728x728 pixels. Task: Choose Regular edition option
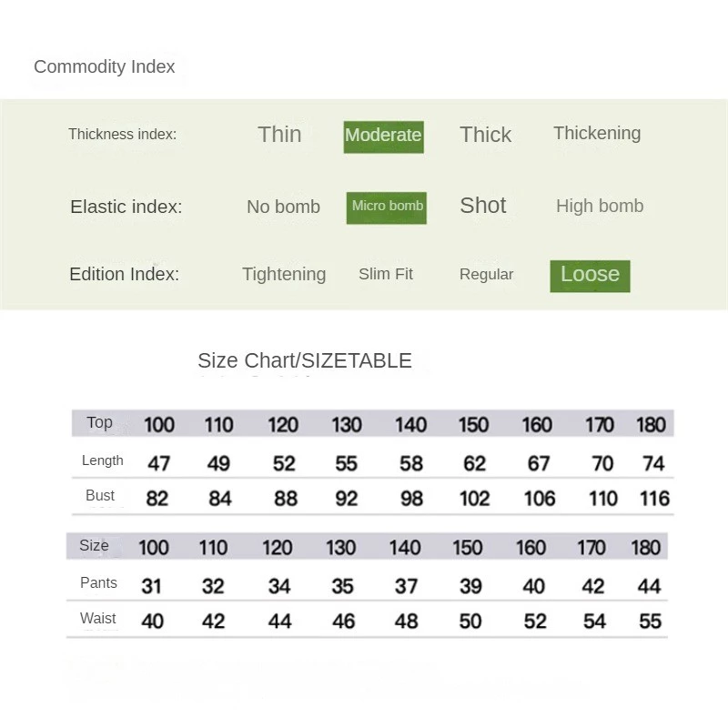click(x=486, y=275)
